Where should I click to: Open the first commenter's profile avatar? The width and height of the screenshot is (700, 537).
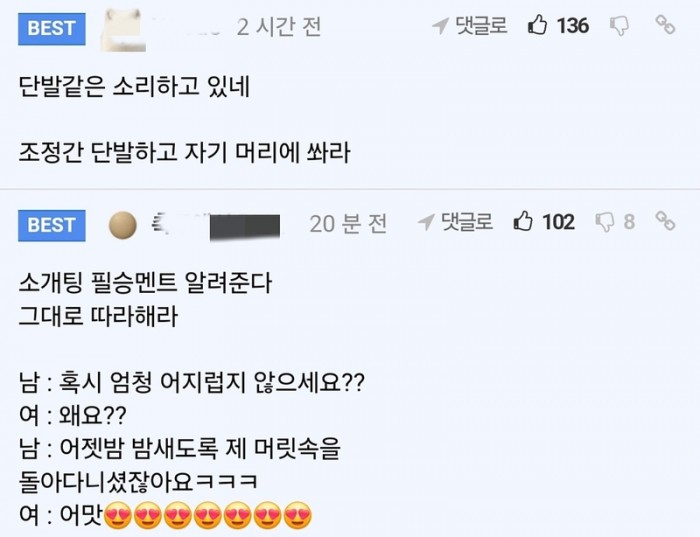[122, 26]
